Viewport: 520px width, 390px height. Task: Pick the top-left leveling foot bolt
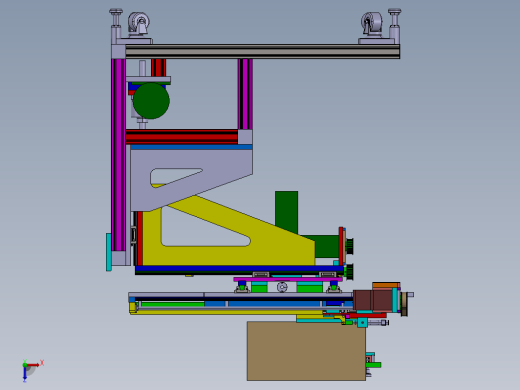116,18
